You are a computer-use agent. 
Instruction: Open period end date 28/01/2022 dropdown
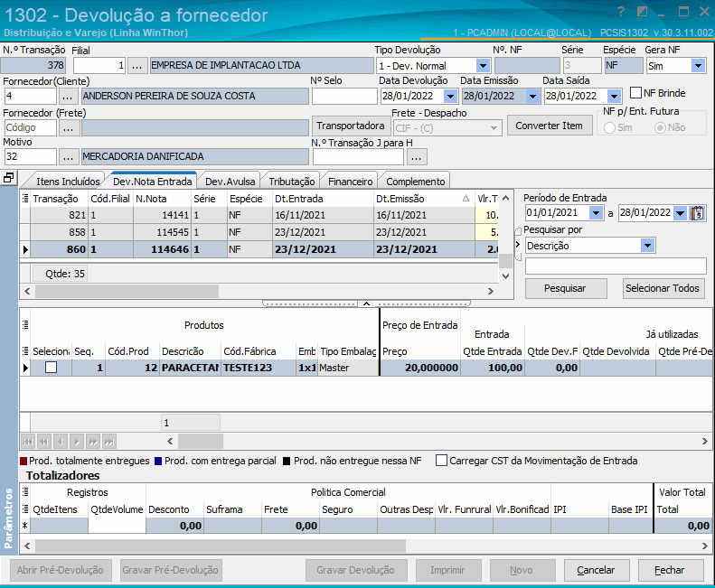[x=680, y=213]
